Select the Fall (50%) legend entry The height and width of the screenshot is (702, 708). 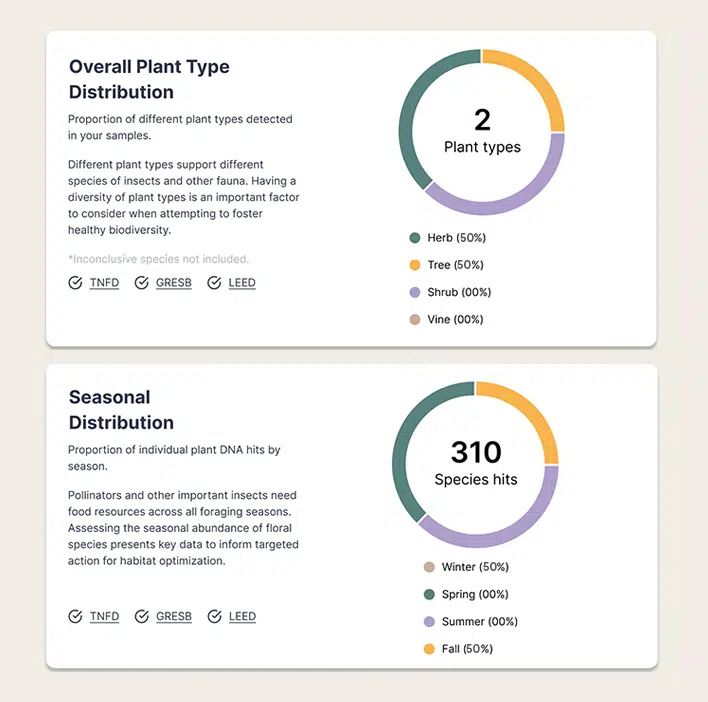458,649
